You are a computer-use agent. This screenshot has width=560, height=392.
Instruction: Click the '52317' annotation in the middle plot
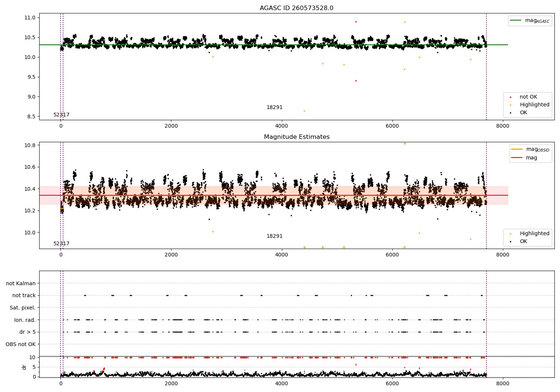pos(61,244)
